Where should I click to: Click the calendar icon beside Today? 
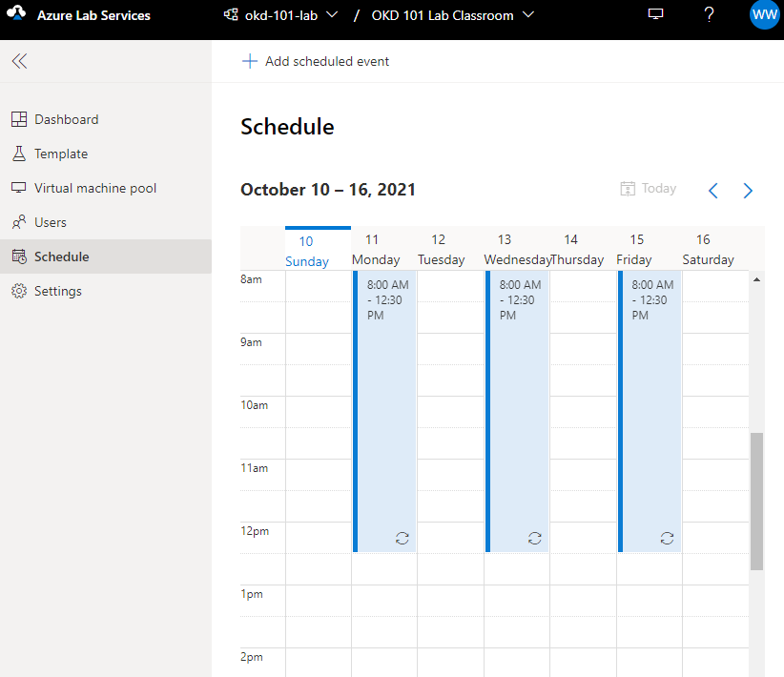click(628, 189)
